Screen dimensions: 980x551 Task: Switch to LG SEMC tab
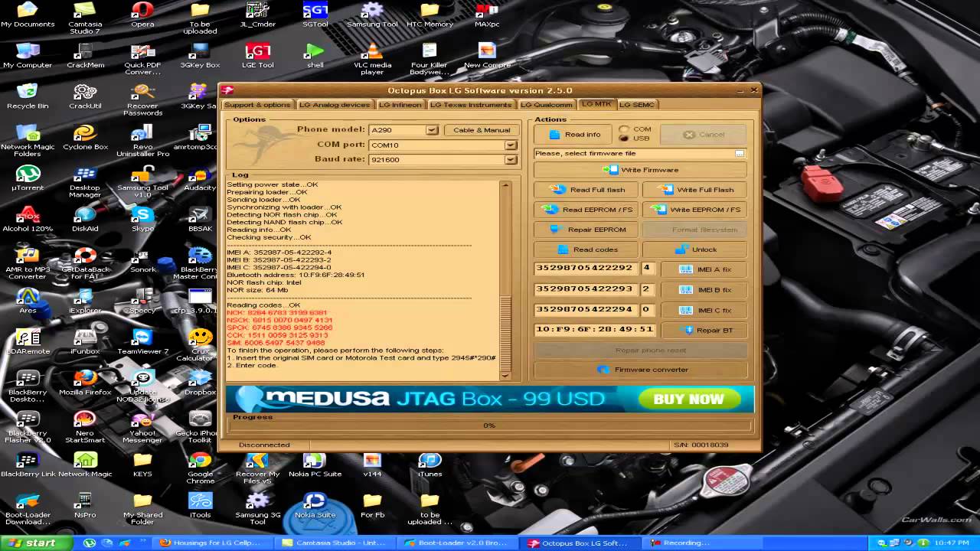click(637, 105)
